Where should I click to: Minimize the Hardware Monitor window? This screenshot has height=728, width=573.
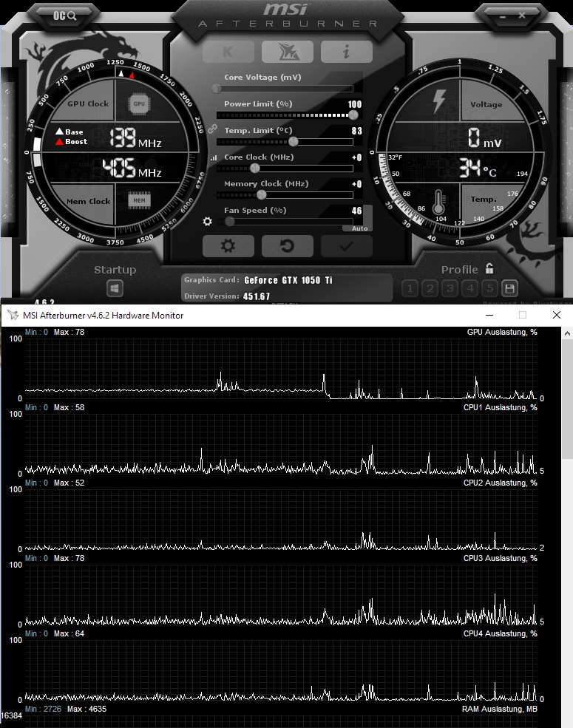click(x=489, y=316)
